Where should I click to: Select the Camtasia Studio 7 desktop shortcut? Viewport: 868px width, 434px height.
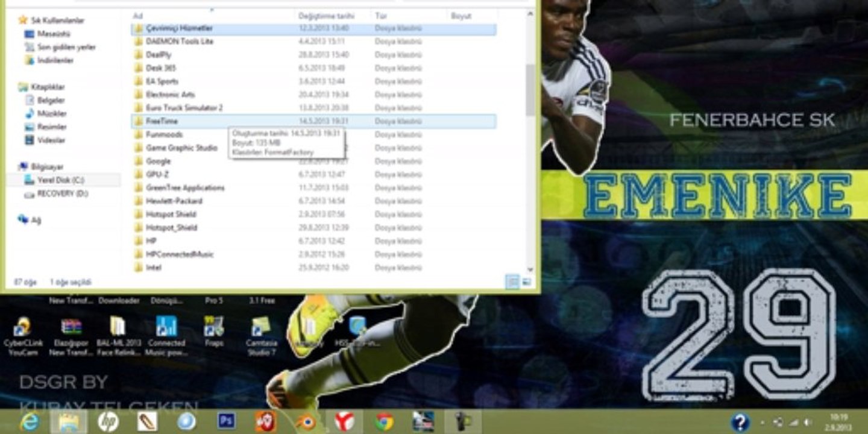click(262, 336)
